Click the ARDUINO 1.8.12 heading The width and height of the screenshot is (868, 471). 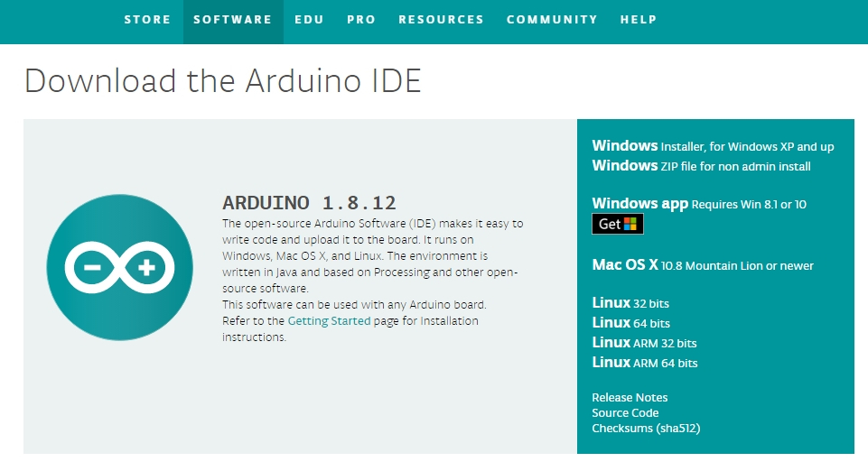click(309, 203)
